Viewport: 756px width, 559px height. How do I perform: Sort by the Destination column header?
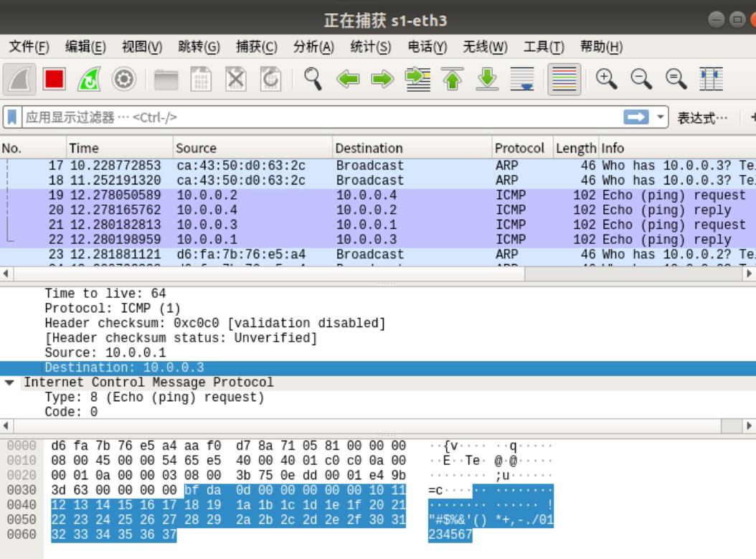point(412,148)
